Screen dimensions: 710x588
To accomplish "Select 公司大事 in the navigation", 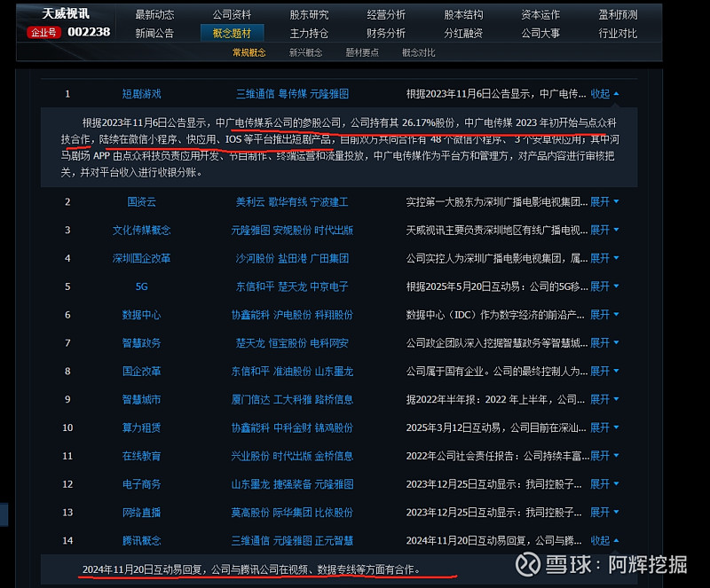I will click(540, 33).
